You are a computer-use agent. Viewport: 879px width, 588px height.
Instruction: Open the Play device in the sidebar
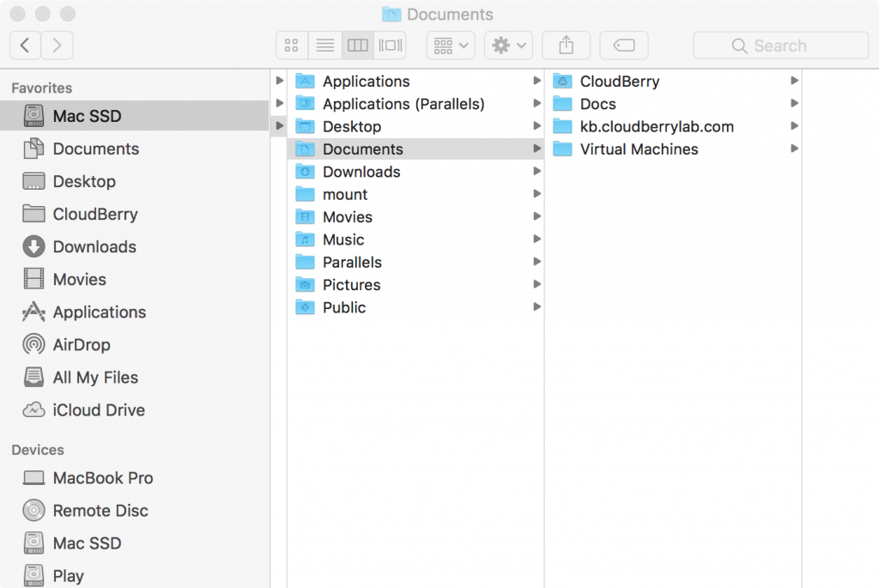70,575
